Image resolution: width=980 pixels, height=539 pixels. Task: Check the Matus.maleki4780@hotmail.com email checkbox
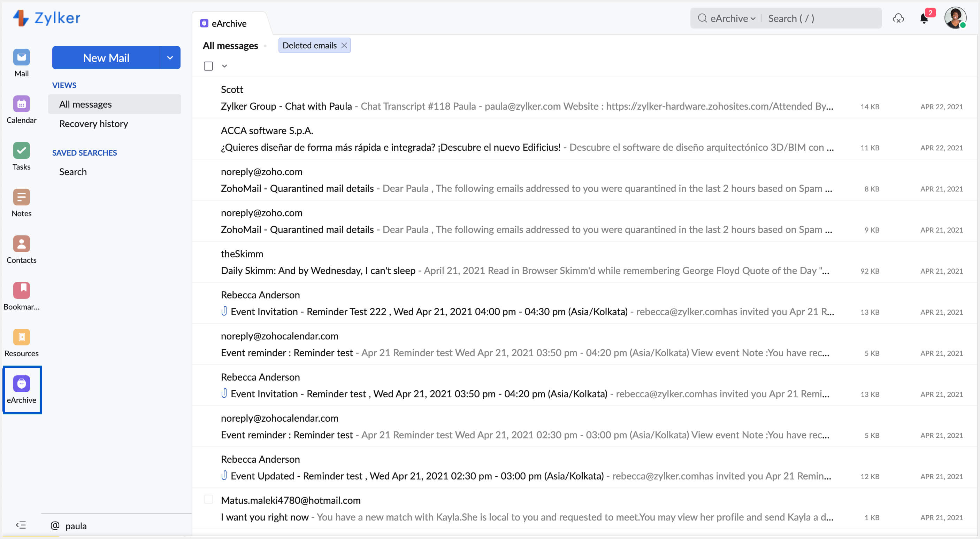(208, 499)
